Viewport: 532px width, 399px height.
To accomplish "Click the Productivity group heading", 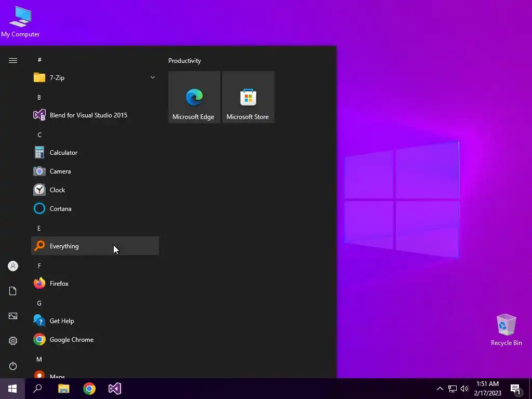I will tap(184, 61).
